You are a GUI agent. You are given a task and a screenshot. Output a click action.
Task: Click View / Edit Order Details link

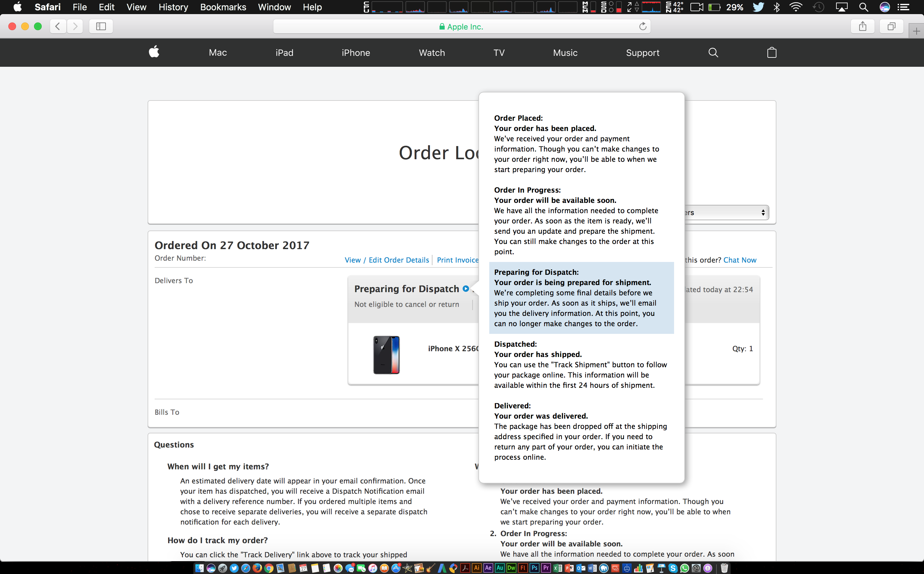(x=387, y=260)
